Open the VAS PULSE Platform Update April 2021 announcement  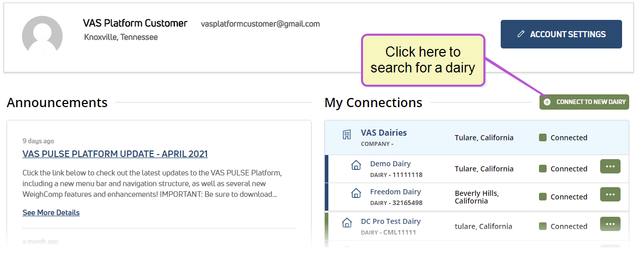click(115, 154)
